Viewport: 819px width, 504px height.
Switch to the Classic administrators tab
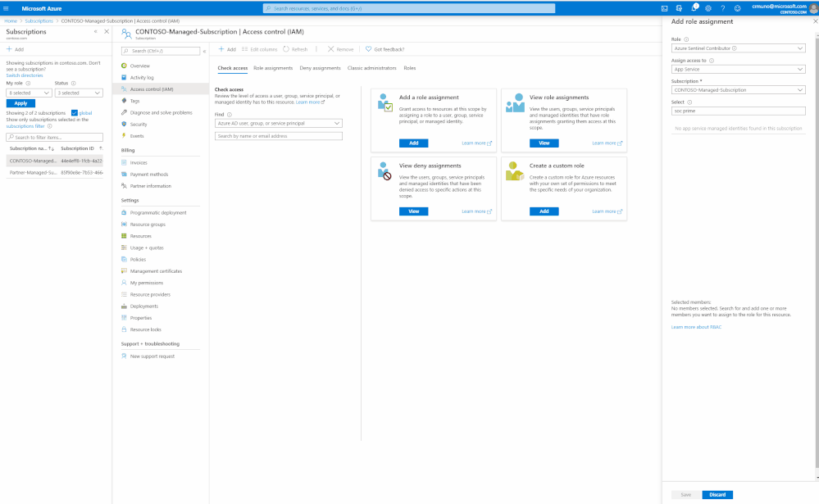point(372,68)
